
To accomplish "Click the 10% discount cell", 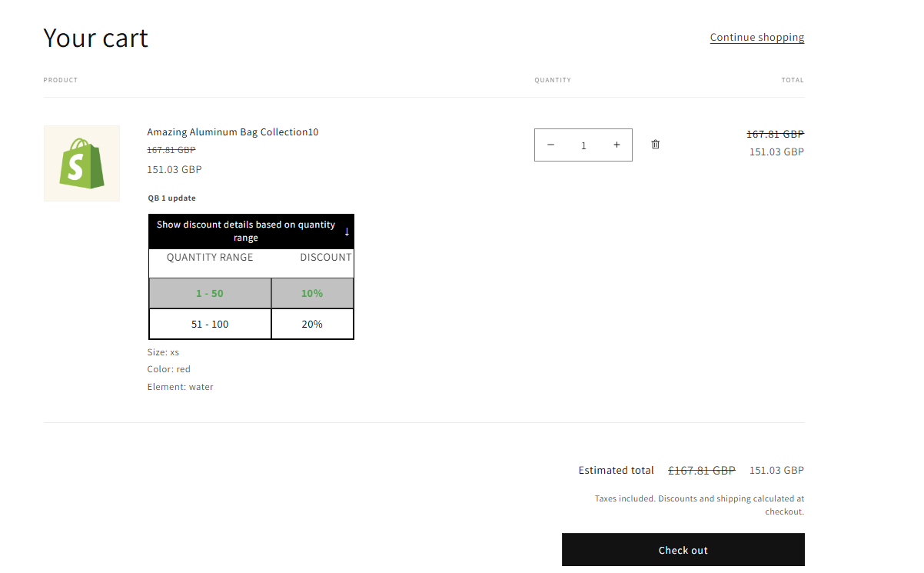I will (312, 294).
